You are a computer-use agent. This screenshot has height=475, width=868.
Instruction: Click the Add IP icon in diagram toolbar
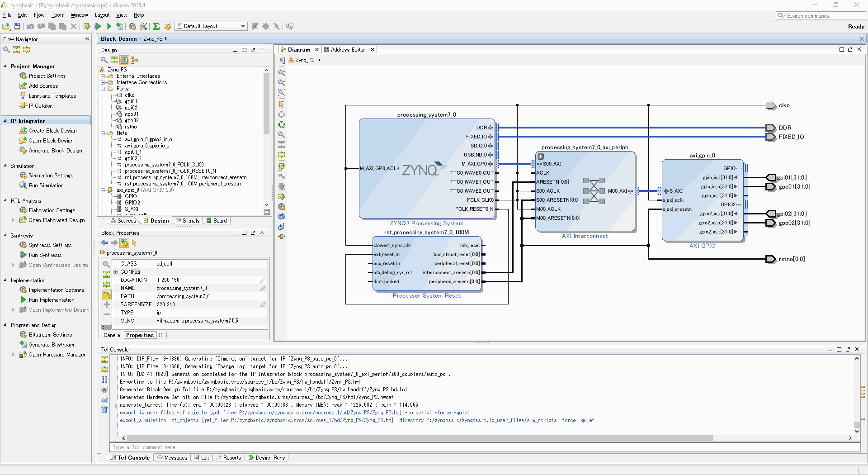(x=281, y=166)
